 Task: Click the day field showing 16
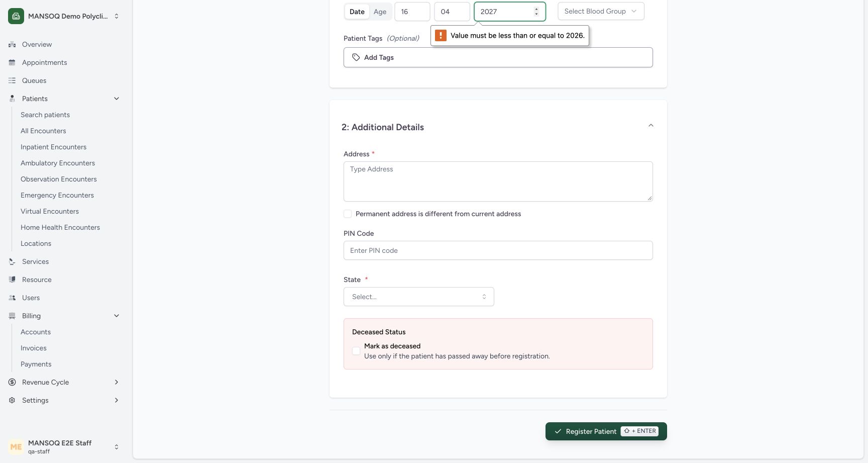(412, 12)
